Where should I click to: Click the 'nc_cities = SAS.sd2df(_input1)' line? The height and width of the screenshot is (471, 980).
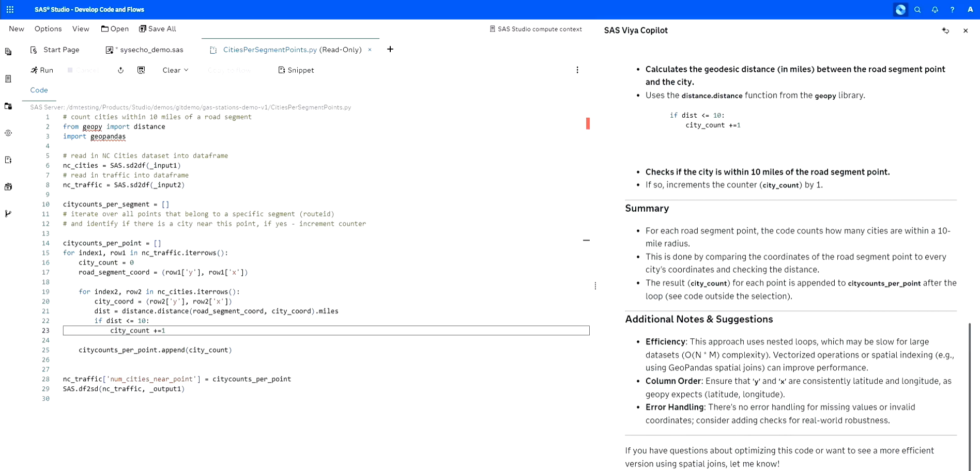click(122, 166)
